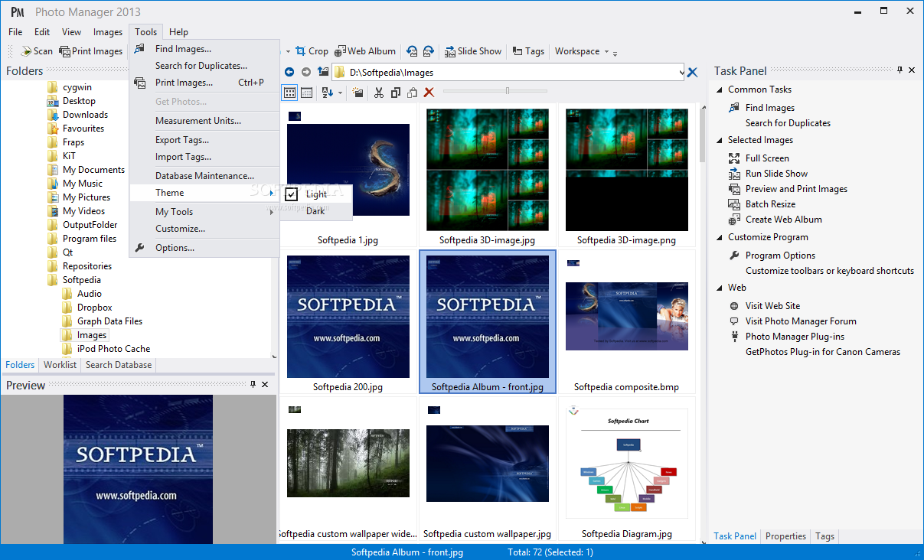Go forward with the grey forward arrow

click(x=306, y=72)
